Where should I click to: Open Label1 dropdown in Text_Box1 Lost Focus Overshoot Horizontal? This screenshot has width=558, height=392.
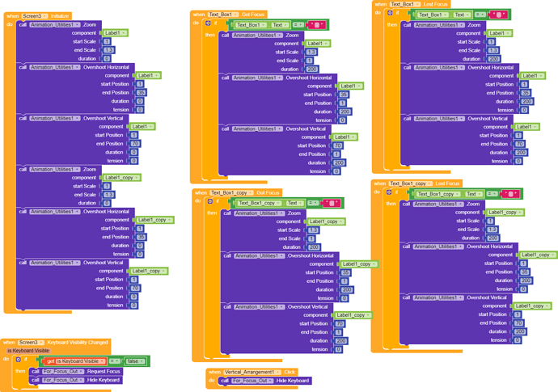point(533,76)
